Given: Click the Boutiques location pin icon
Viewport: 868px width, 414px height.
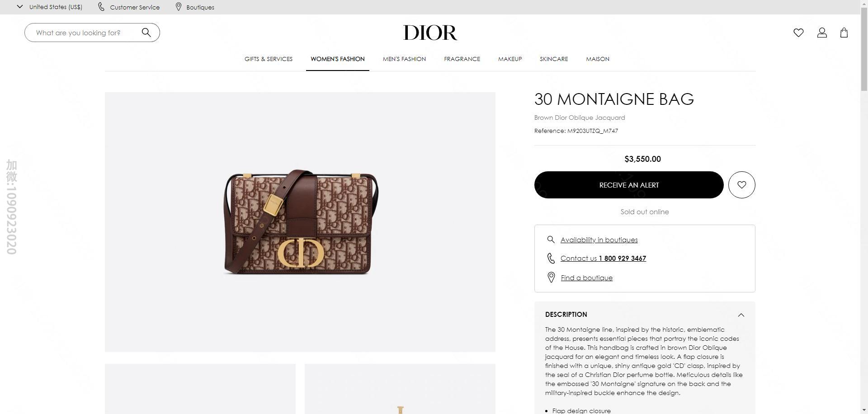Looking at the screenshot, I should [x=179, y=7].
